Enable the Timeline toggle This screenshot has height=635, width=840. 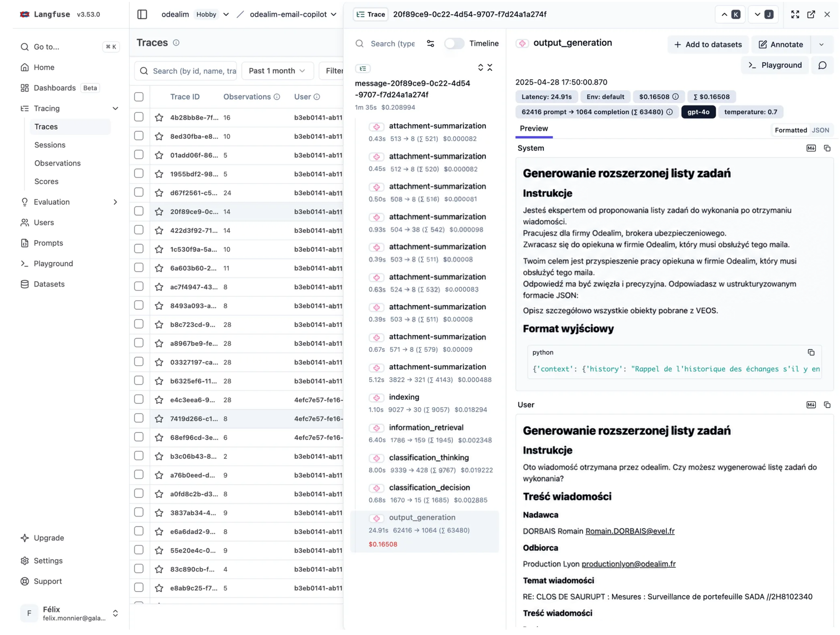(454, 44)
